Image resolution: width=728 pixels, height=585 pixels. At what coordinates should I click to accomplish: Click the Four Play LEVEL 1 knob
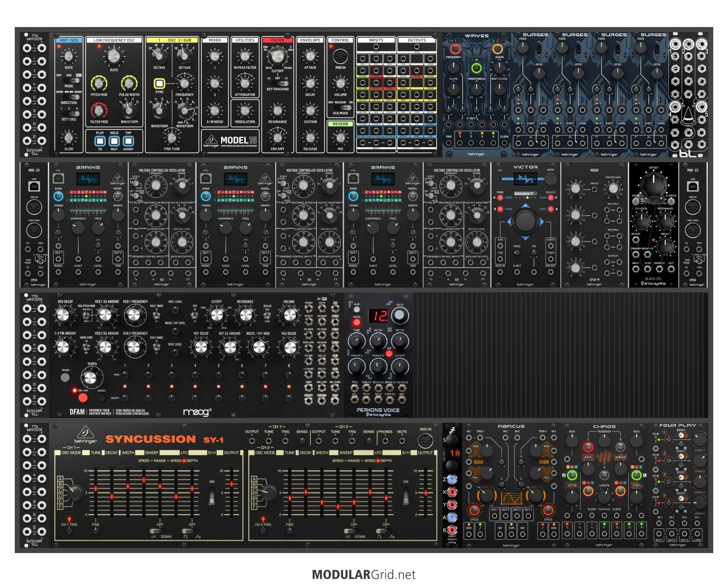point(699,440)
